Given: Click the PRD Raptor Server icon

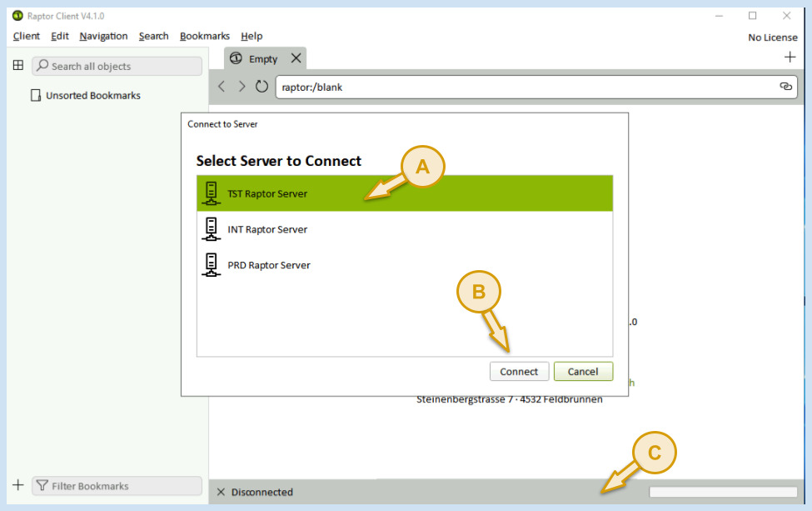Looking at the screenshot, I should point(212,265).
